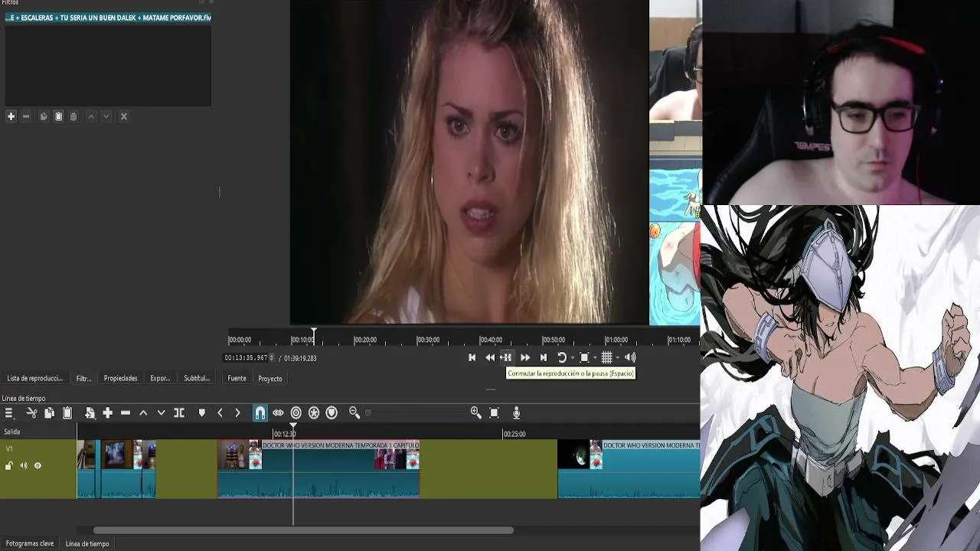Click the 00:40:00 mark on the player scrubber
980x551 pixels.
(491, 340)
